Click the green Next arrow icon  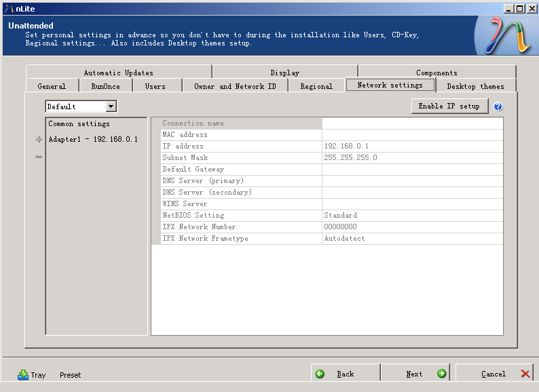pyautogui.click(x=441, y=374)
